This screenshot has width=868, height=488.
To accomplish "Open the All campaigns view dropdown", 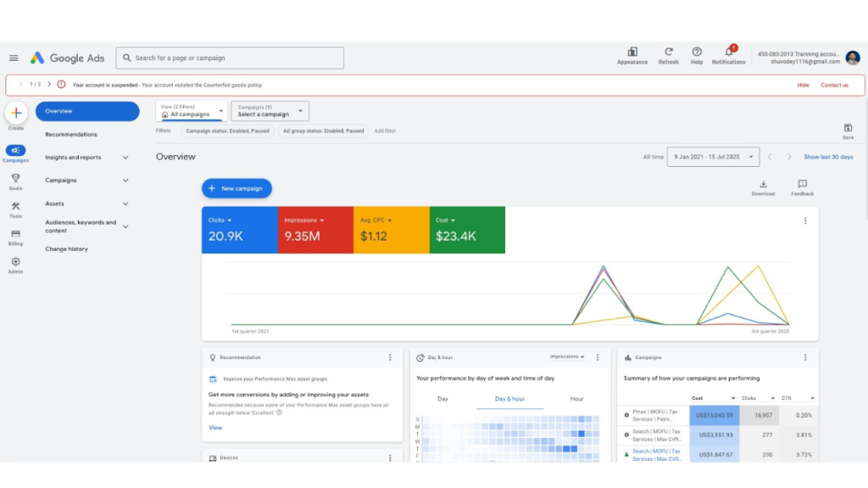I will point(192,111).
